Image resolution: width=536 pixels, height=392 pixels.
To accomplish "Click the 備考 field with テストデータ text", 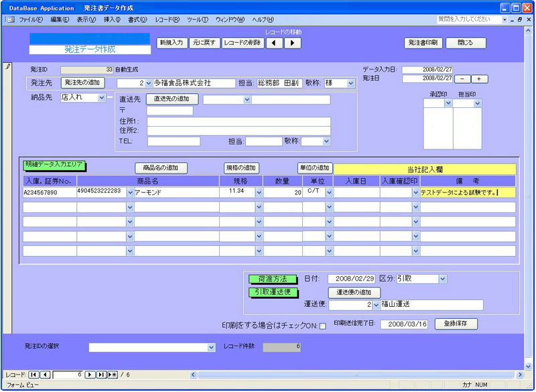I will (468, 193).
